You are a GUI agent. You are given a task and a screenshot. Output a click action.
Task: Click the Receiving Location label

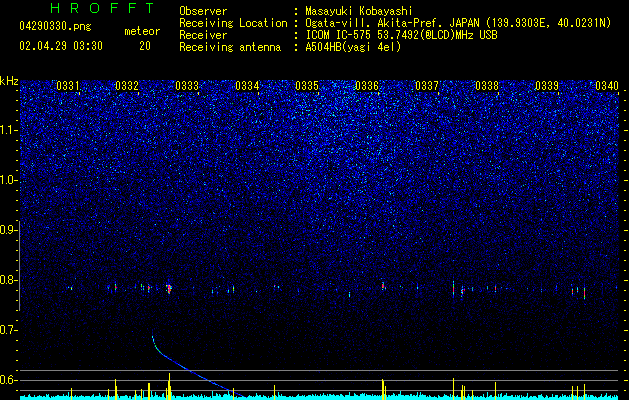[x=233, y=23]
